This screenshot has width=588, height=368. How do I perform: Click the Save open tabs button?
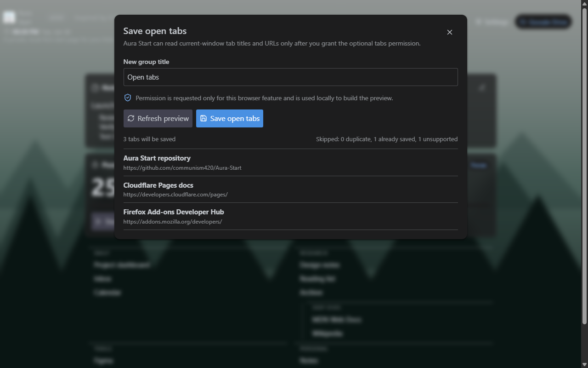230,118
